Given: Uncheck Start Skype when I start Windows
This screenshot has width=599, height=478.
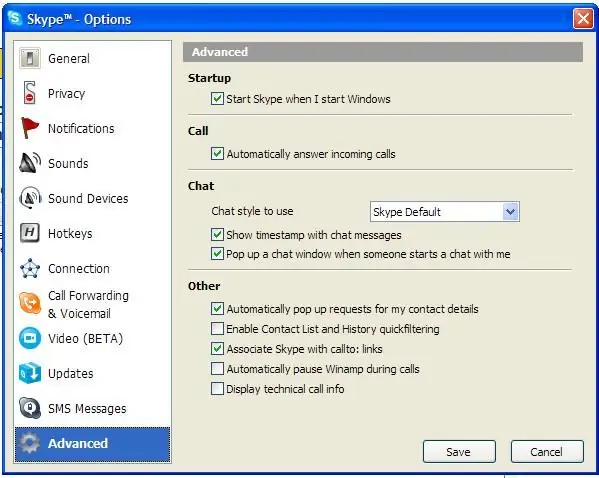Looking at the screenshot, I should [217, 99].
